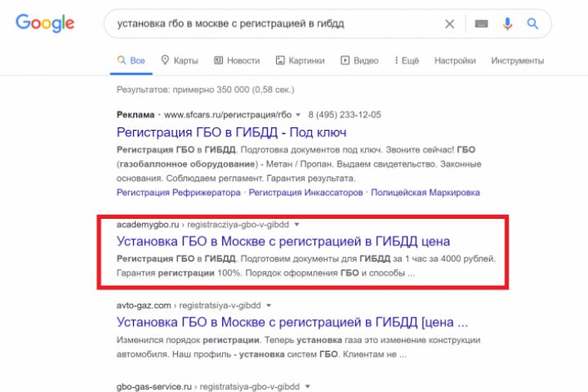Image resolution: width=588 pixels, height=392 pixels.
Task: Open the Полицейская Маркировка sitelink
Action: [x=425, y=193]
